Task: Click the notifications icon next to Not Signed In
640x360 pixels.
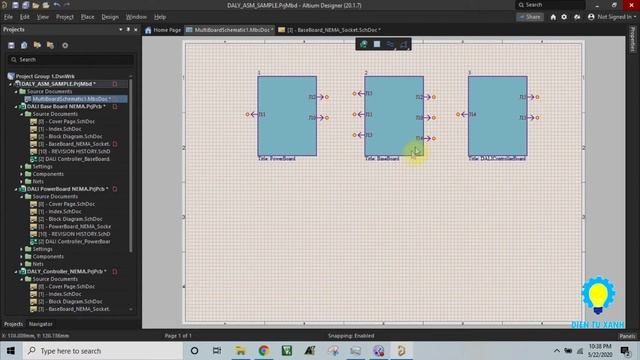Action: click(577, 17)
